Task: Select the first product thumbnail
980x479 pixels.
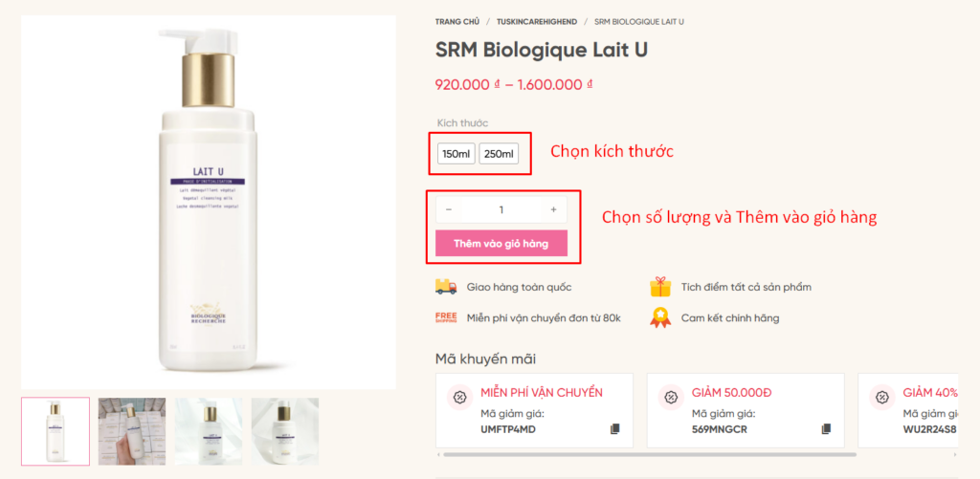Action: (56, 431)
